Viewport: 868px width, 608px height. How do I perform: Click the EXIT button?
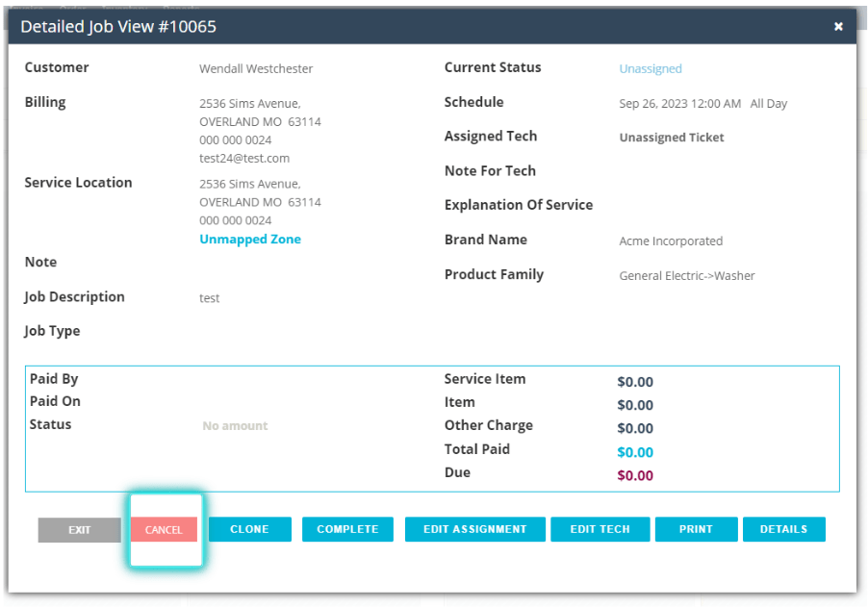coord(79,530)
